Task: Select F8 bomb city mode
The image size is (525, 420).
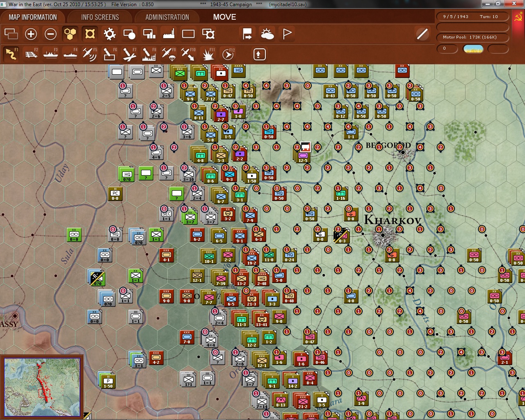Action: coord(149,54)
